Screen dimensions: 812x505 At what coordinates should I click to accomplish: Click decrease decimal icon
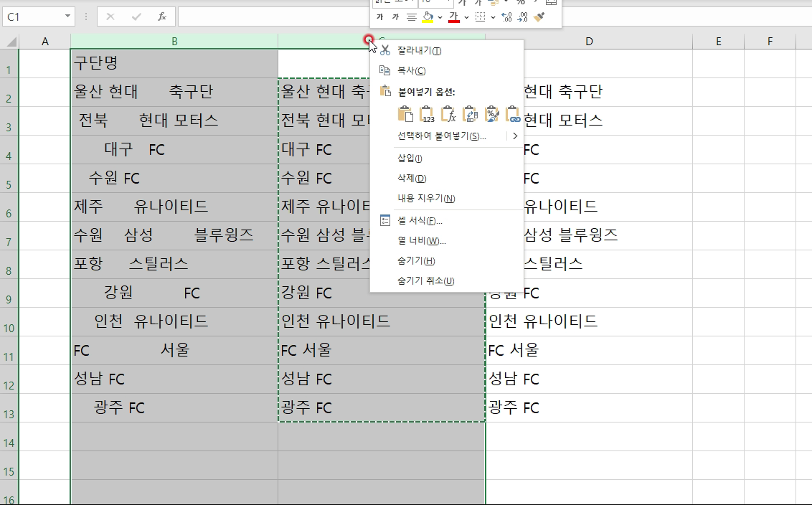(x=523, y=17)
